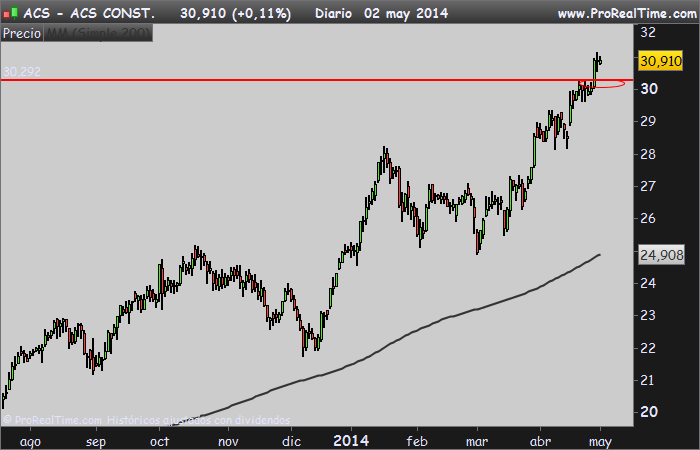
Task: Click the 28 price axis label
Action: (x=648, y=154)
